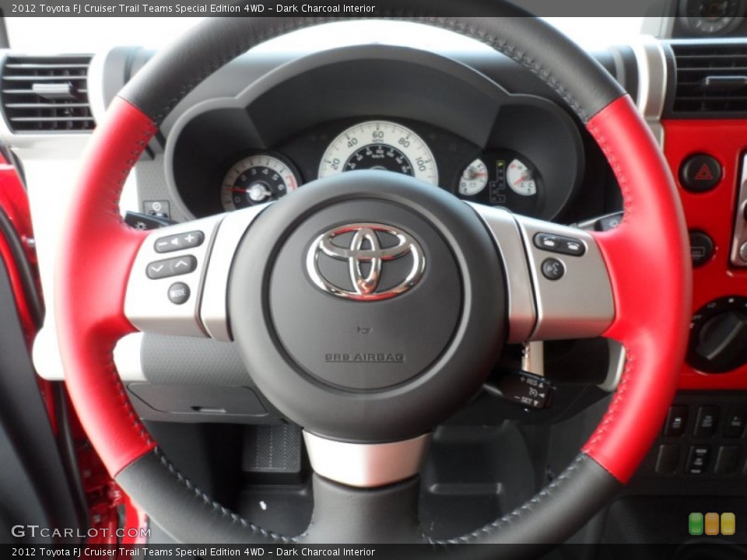This screenshot has width=747, height=560.
Task: Click the red triangle hazard light button
Action: coord(701,173)
